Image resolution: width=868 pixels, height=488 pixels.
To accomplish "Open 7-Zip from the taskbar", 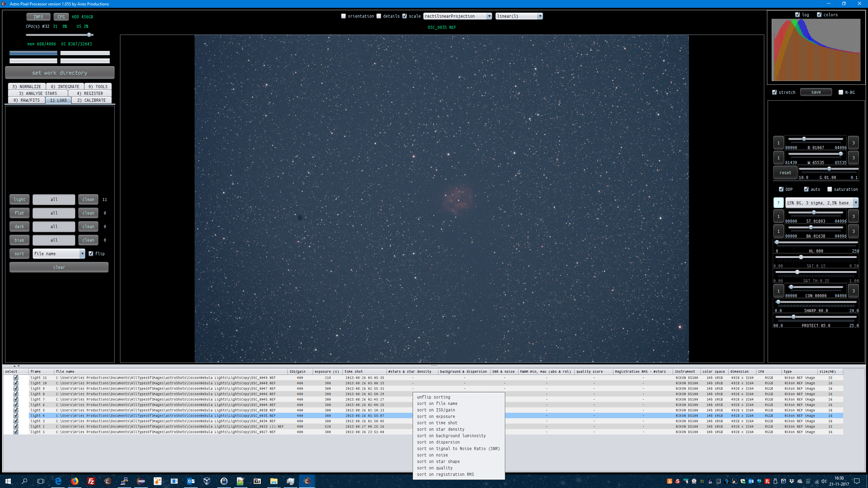I will [257, 481].
